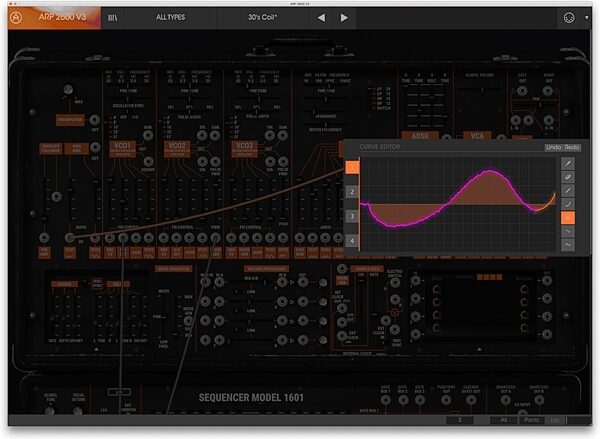Select the highlighted orange curve tool

pyautogui.click(x=568, y=218)
